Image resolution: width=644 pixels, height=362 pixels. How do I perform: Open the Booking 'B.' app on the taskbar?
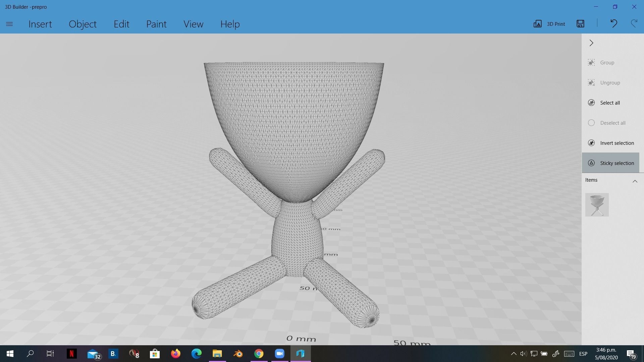coord(113,354)
